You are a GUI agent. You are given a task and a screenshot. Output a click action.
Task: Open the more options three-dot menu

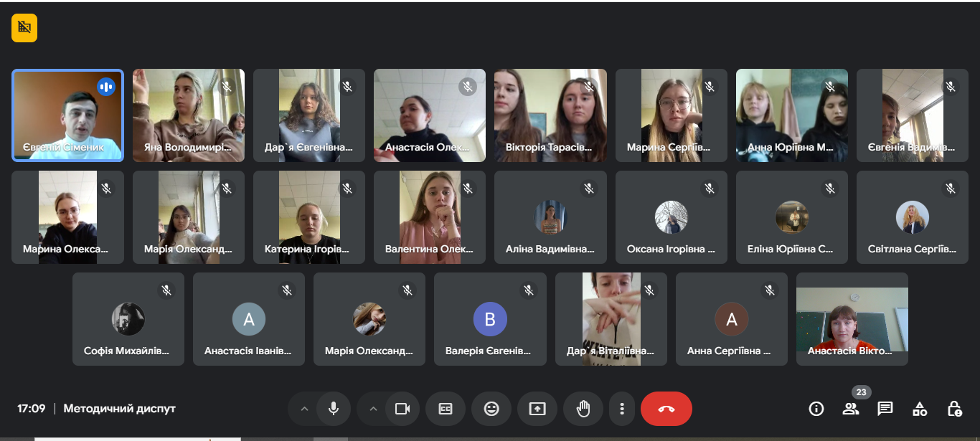click(x=622, y=409)
